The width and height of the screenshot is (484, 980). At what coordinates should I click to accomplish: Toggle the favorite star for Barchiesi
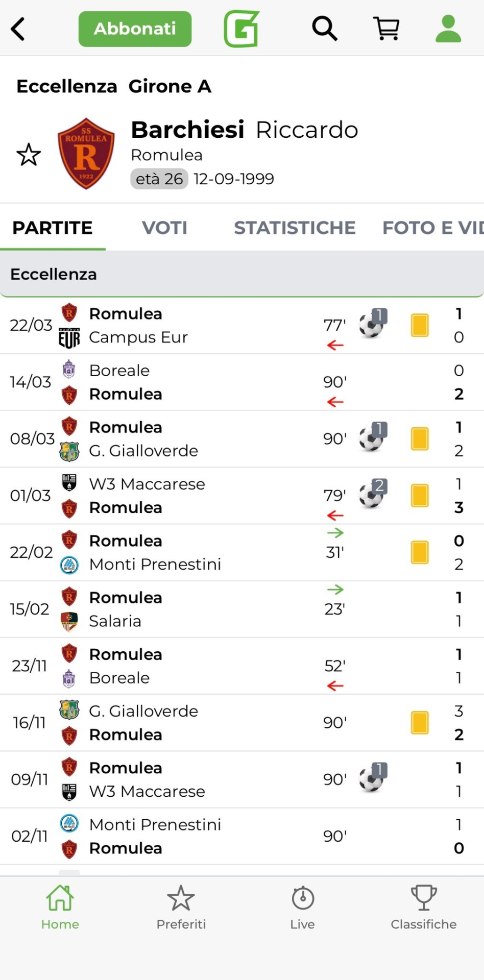point(29,155)
